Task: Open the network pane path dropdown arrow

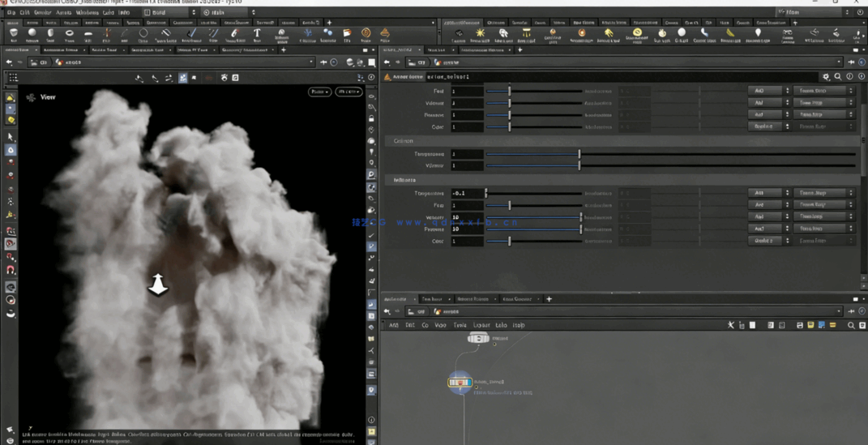Action: (x=839, y=311)
